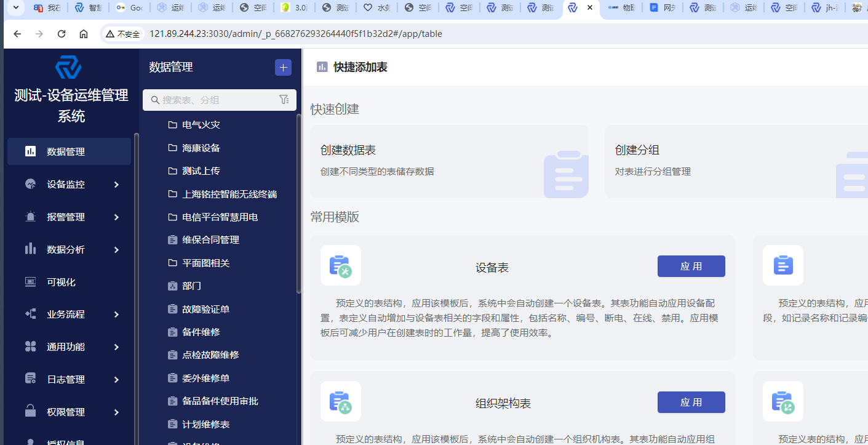This screenshot has width=868, height=445.
Task: Apply the 设备表 template
Action: 691,267
